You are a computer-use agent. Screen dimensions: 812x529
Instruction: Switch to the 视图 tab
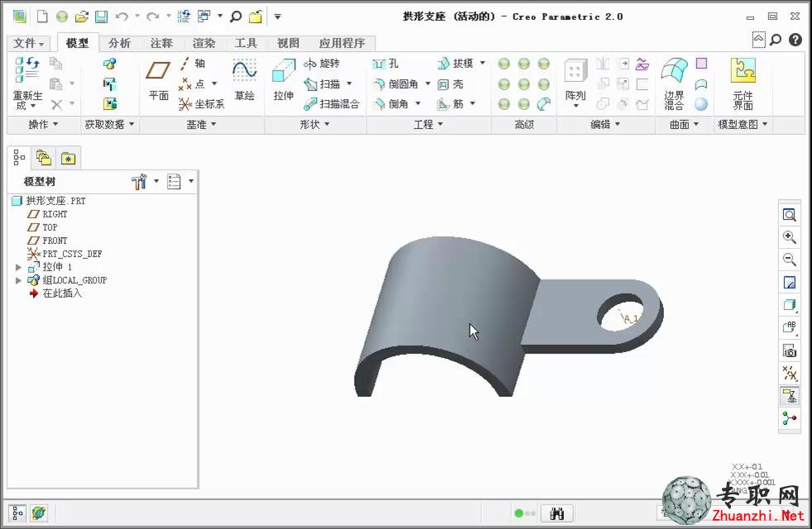tap(288, 43)
